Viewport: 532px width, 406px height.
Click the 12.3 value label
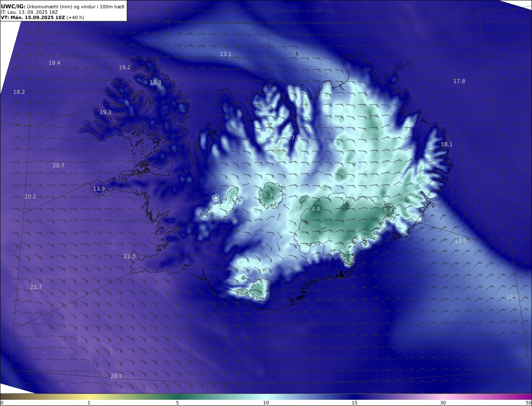click(155, 83)
